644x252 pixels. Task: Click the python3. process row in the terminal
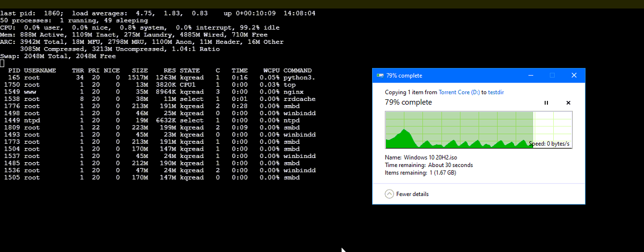pyautogui.click(x=158, y=78)
